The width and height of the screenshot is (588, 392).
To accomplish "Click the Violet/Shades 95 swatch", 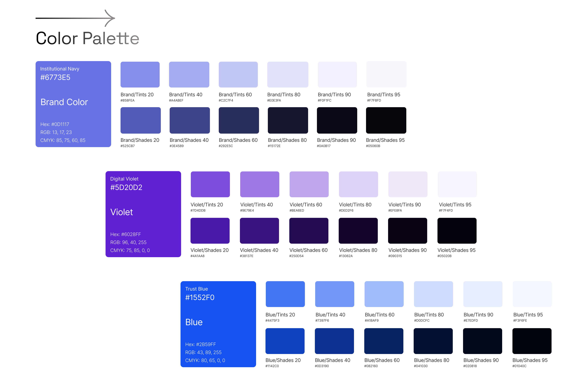I will (457, 231).
